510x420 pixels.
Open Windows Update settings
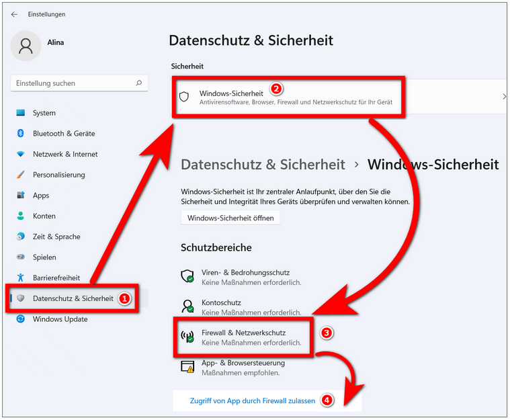(60, 319)
